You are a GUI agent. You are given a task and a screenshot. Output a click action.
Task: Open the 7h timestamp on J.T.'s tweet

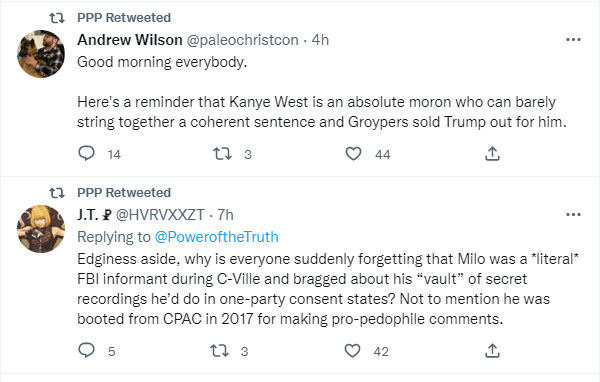pos(225,215)
